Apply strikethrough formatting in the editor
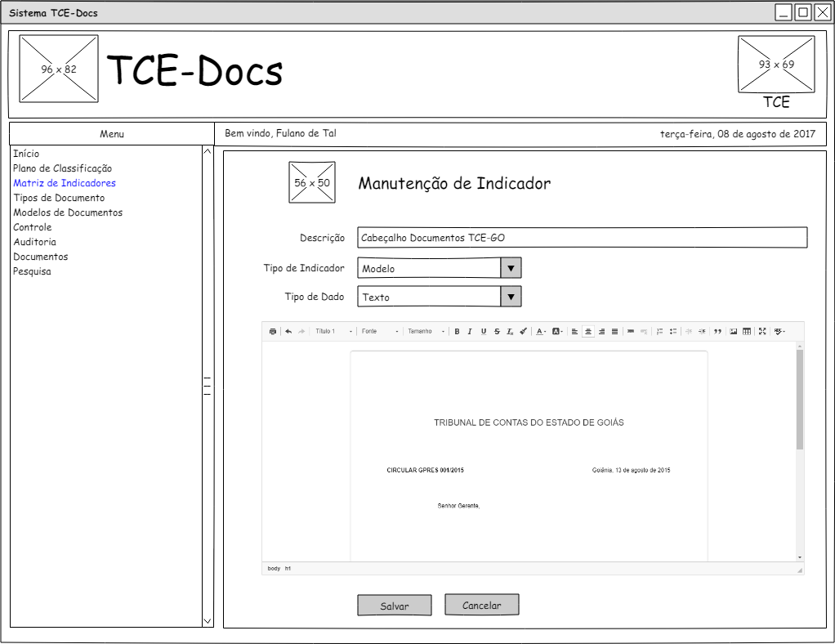Image resolution: width=835 pixels, height=644 pixels. coord(497,332)
